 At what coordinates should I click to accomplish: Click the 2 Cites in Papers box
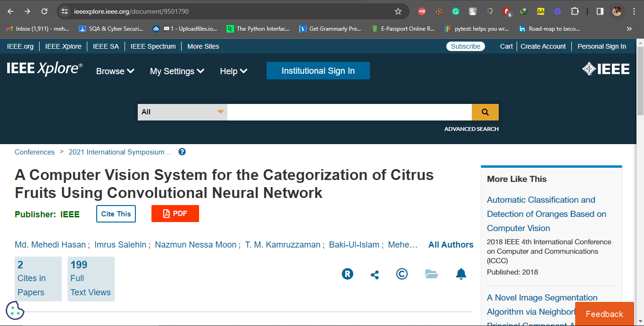tap(38, 279)
